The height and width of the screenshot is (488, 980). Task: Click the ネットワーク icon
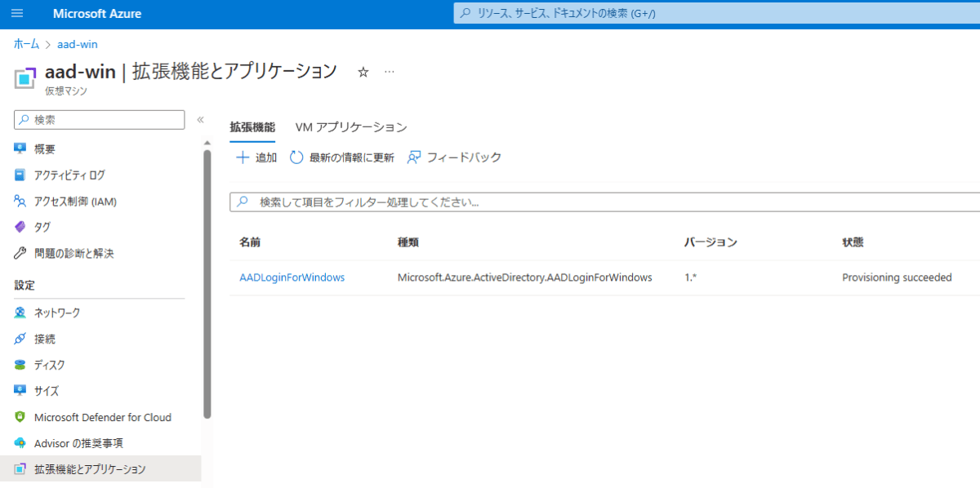pos(20,313)
